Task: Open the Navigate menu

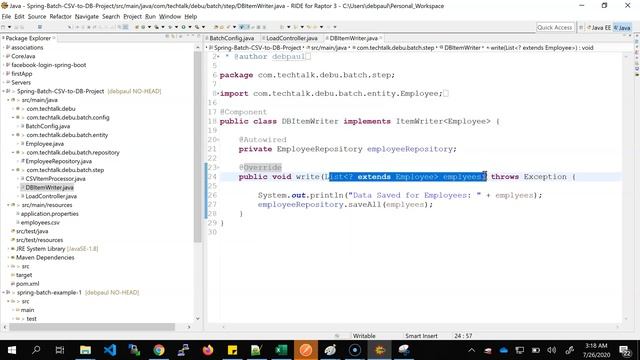Action: click(87, 16)
